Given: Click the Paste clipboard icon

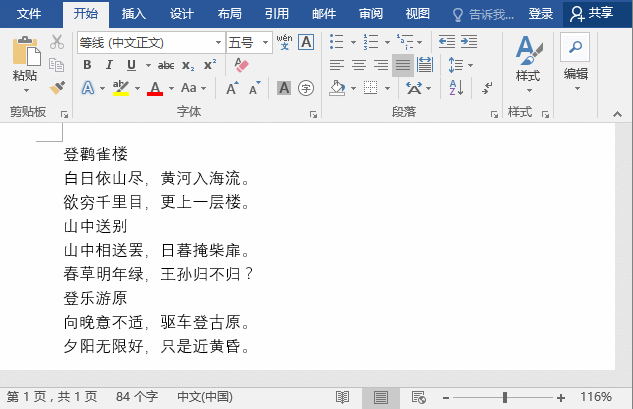Looking at the screenshot, I should tap(26, 51).
